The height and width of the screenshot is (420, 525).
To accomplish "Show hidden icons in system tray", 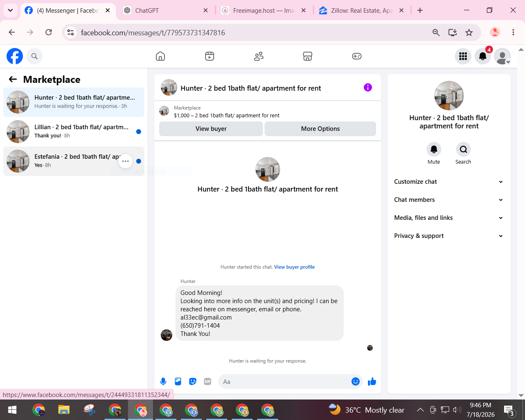I will pos(420,410).
